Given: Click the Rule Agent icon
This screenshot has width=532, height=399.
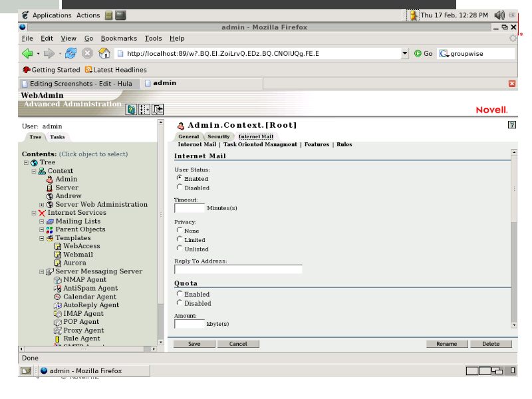Looking at the screenshot, I should 57,338.
